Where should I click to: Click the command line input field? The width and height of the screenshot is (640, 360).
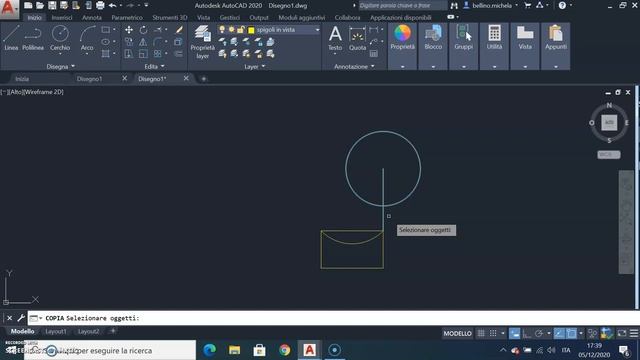point(333,318)
